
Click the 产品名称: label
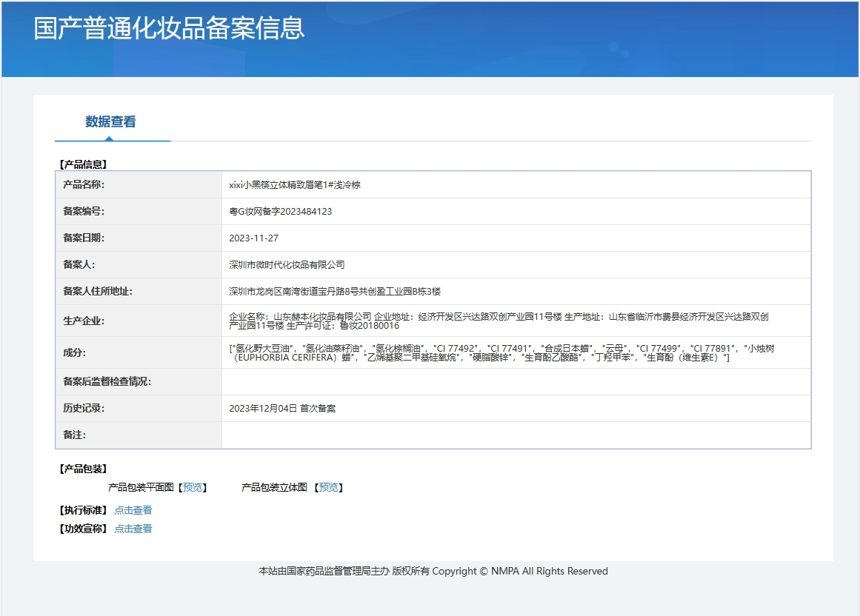[x=84, y=184]
